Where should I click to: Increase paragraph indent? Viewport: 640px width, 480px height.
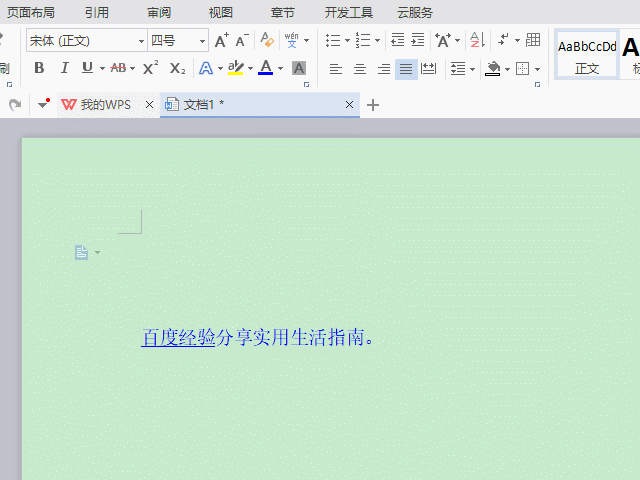(418, 40)
